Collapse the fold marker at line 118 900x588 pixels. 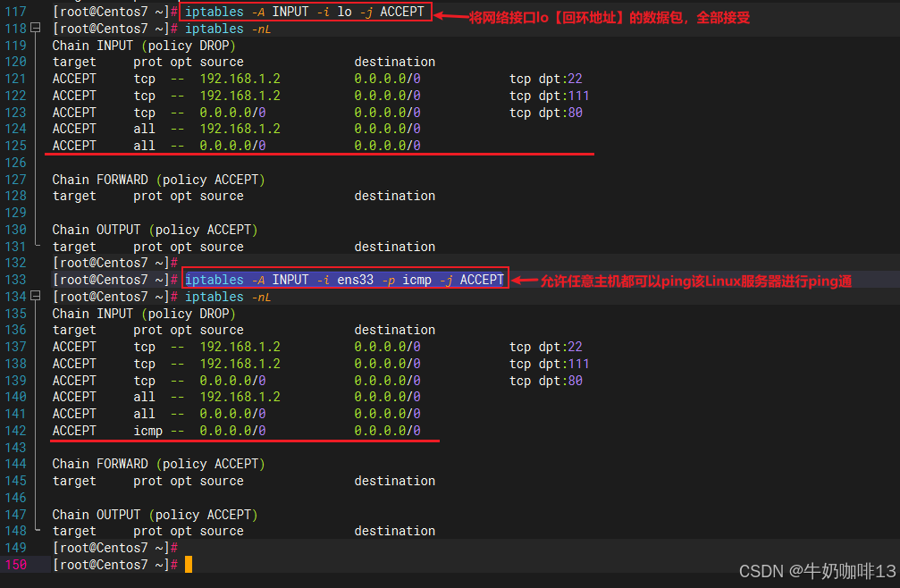point(36,28)
